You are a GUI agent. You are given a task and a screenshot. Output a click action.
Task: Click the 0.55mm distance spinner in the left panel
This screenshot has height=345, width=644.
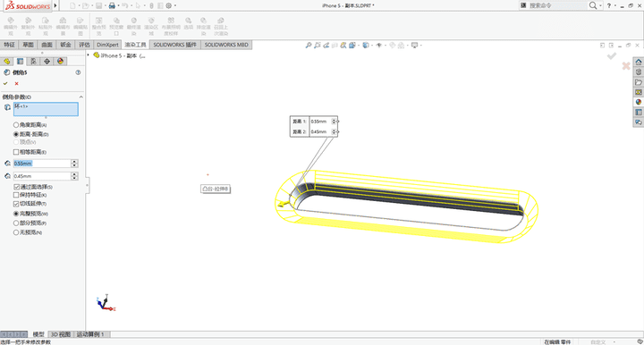pyautogui.click(x=74, y=164)
